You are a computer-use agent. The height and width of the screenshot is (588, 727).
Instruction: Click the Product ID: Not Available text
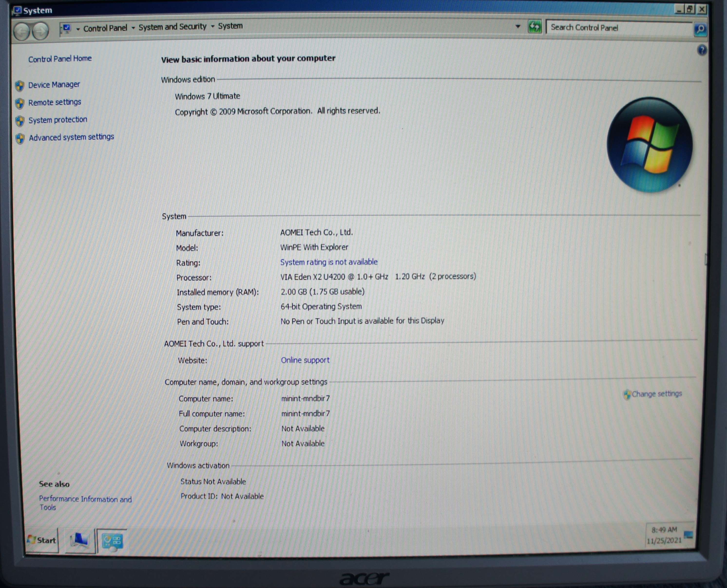pyautogui.click(x=222, y=496)
